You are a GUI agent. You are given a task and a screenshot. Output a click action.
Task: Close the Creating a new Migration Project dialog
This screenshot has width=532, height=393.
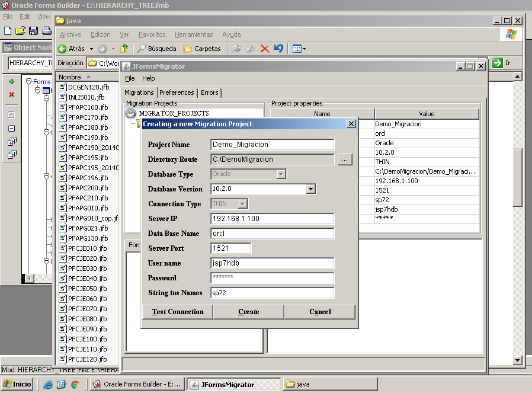click(x=351, y=124)
